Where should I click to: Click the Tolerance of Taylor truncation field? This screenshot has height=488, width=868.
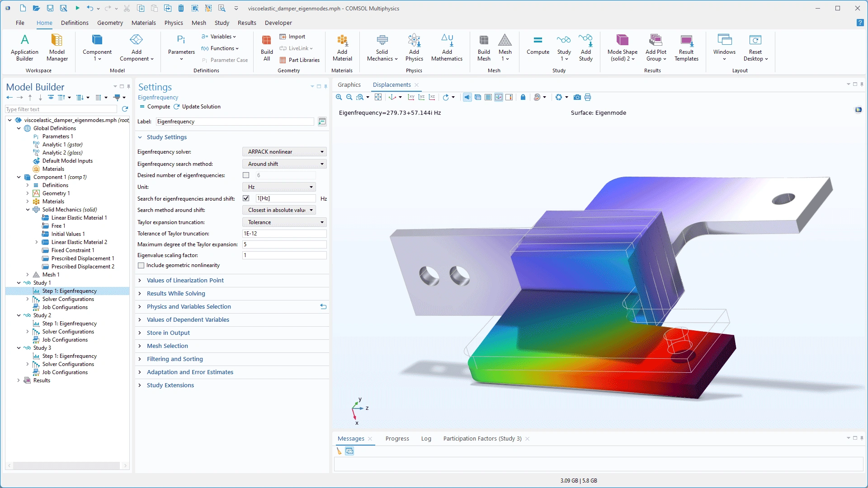284,234
